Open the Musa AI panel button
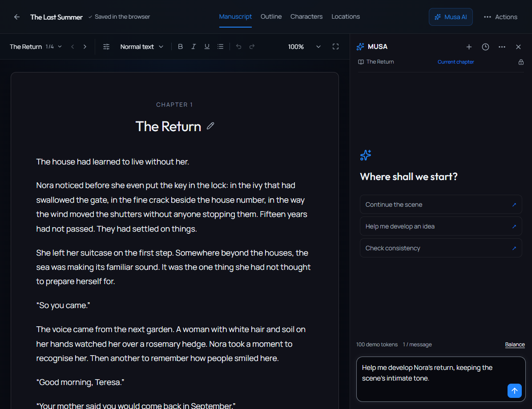The width and height of the screenshot is (532, 409). coord(450,17)
